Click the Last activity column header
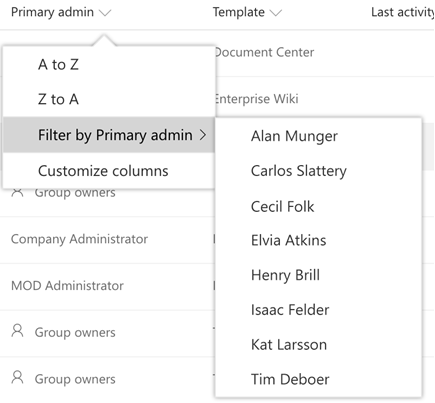The width and height of the screenshot is (435, 403). [403, 12]
